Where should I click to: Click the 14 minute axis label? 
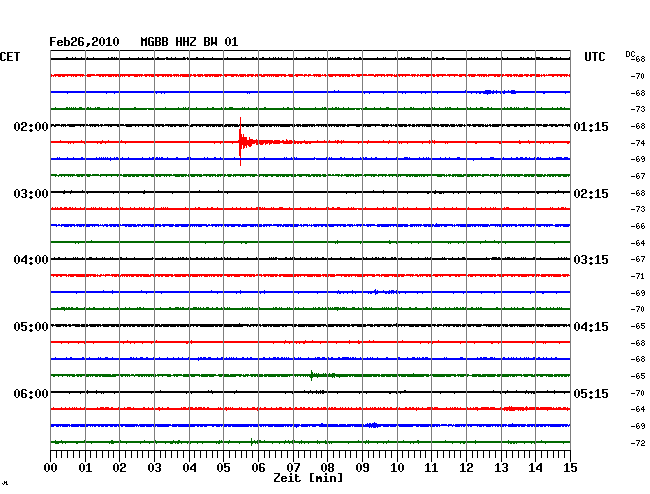pyautogui.click(x=535, y=467)
